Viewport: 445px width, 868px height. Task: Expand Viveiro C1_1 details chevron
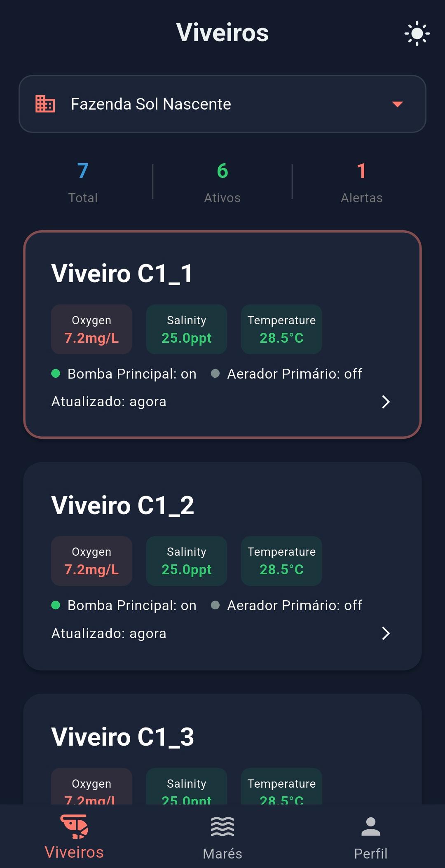click(x=386, y=402)
